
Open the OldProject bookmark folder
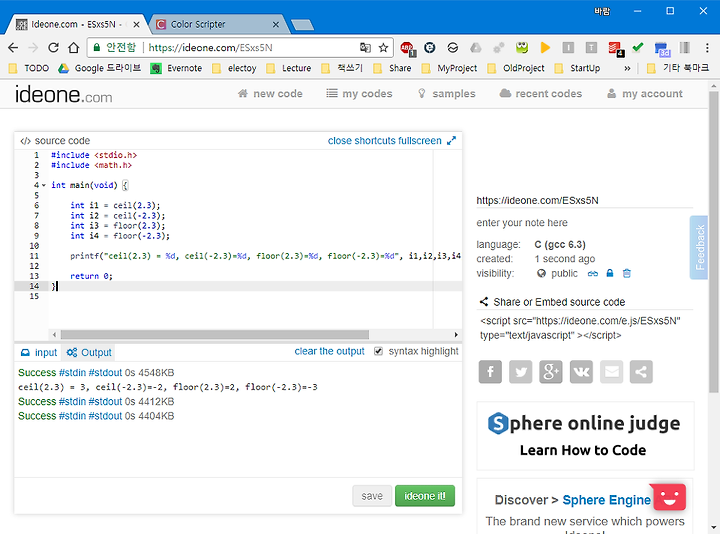click(x=516, y=68)
